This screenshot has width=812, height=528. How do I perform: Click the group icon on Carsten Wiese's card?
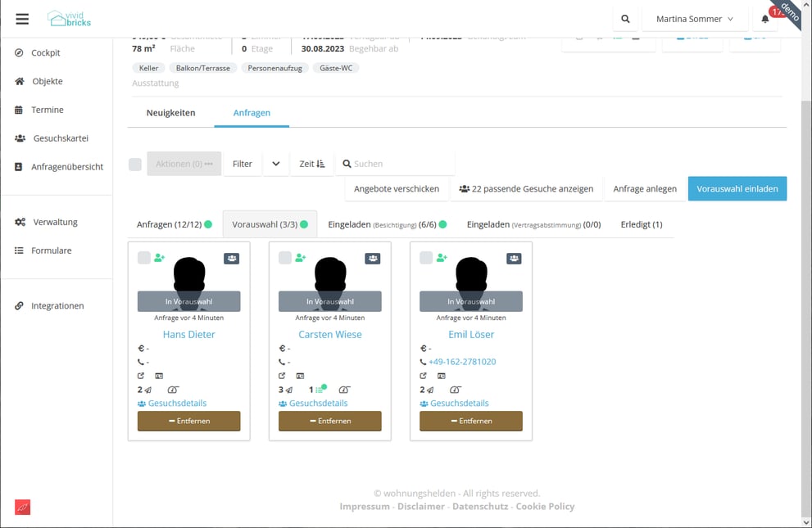click(x=373, y=258)
